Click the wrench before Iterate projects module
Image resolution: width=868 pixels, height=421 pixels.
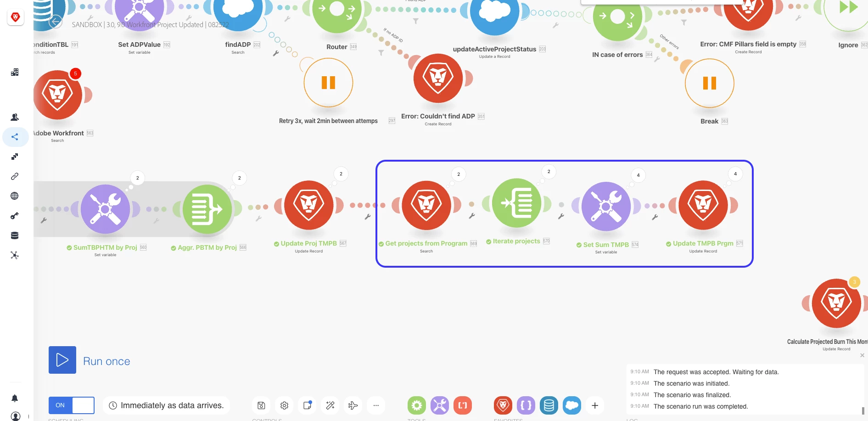(471, 216)
